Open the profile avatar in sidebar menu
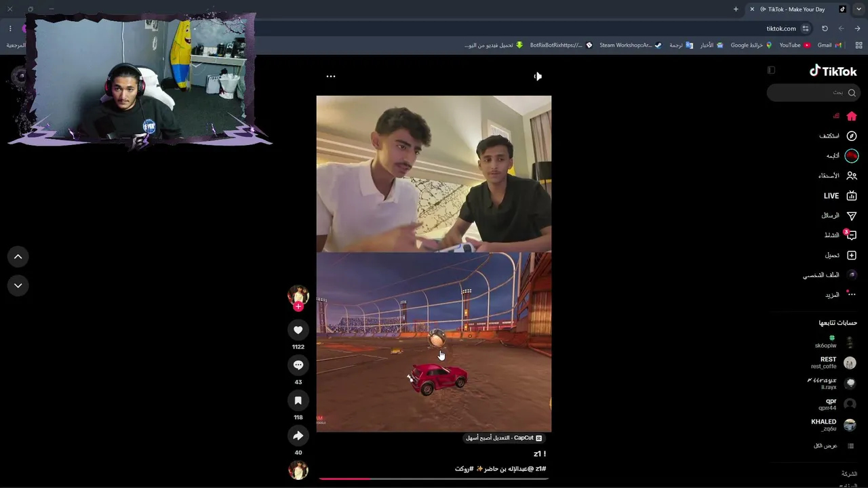This screenshot has height=488, width=868. click(852, 275)
